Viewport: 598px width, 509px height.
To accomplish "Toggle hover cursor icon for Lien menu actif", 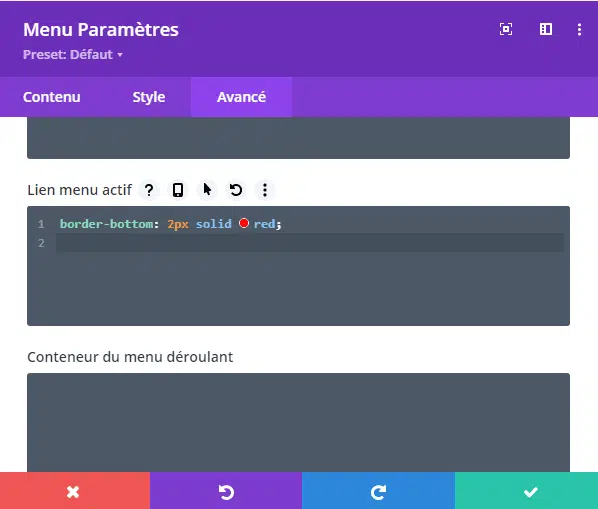I will pyautogui.click(x=207, y=190).
